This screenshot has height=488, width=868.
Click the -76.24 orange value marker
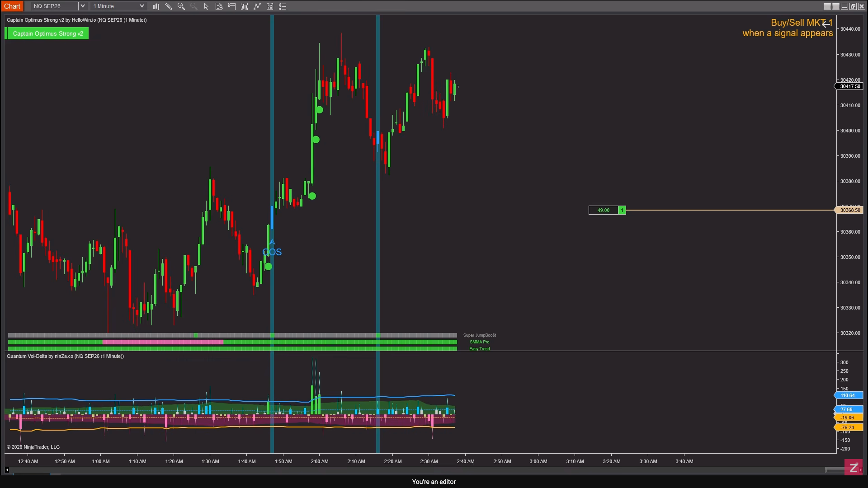848,427
